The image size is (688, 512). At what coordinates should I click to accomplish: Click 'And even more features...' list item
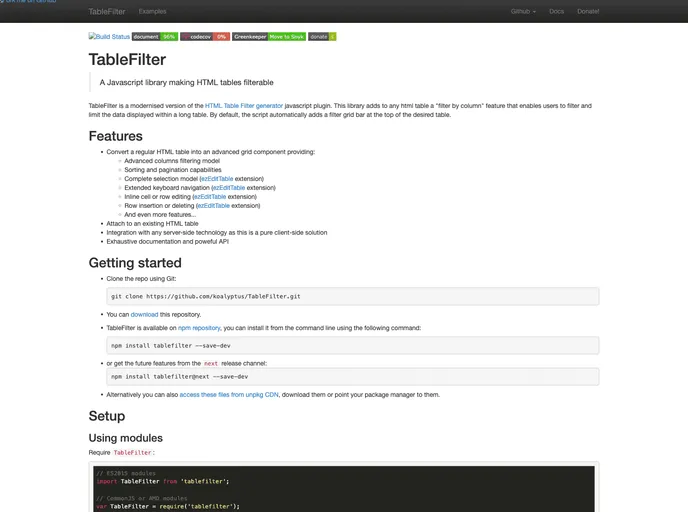(160, 215)
